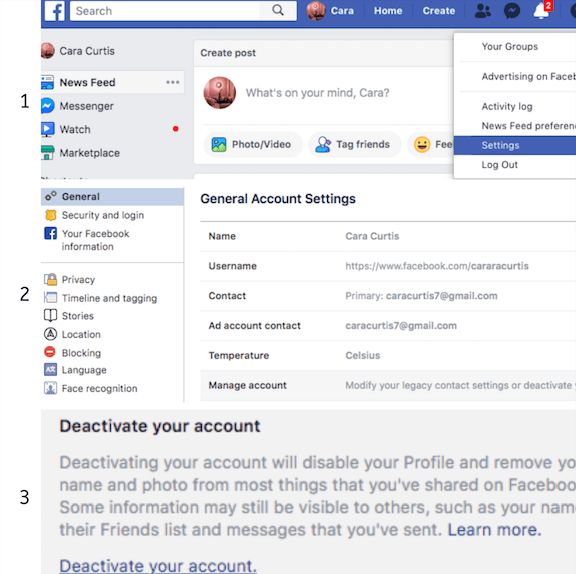Open Blocking settings

tap(81, 353)
